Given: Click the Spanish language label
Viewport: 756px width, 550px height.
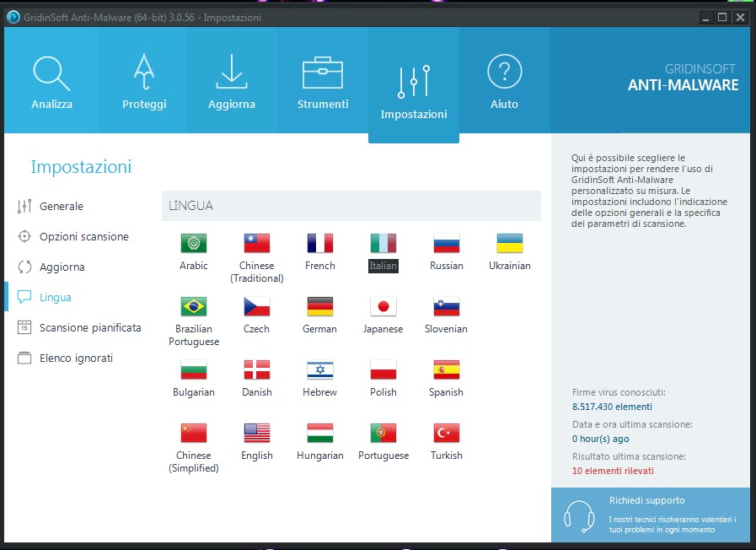Looking at the screenshot, I should pyautogui.click(x=446, y=392).
